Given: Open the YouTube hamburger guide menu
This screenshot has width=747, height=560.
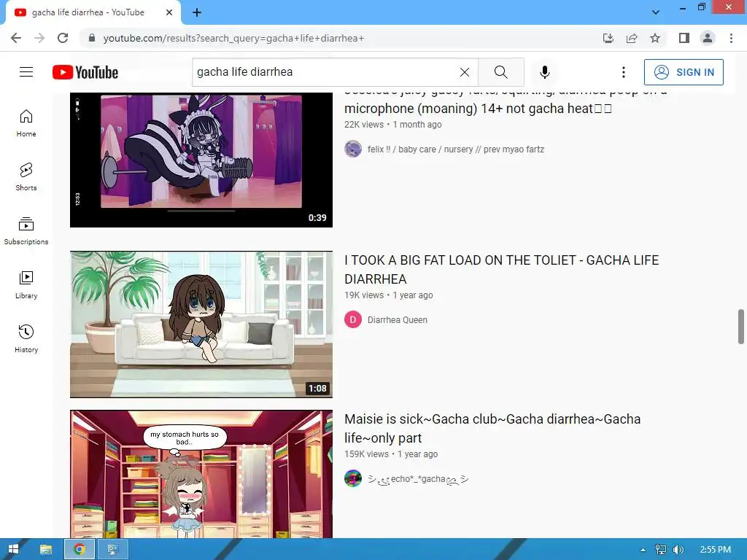Looking at the screenshot, I should click(26, 72).
